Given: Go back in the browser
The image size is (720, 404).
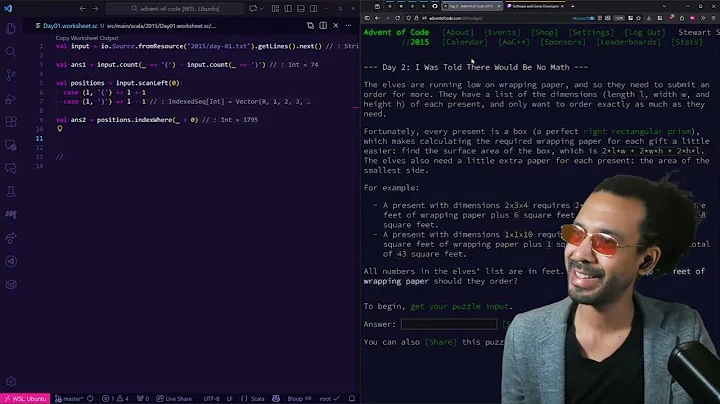Looking at the screenshot, I should coord(377,18).
